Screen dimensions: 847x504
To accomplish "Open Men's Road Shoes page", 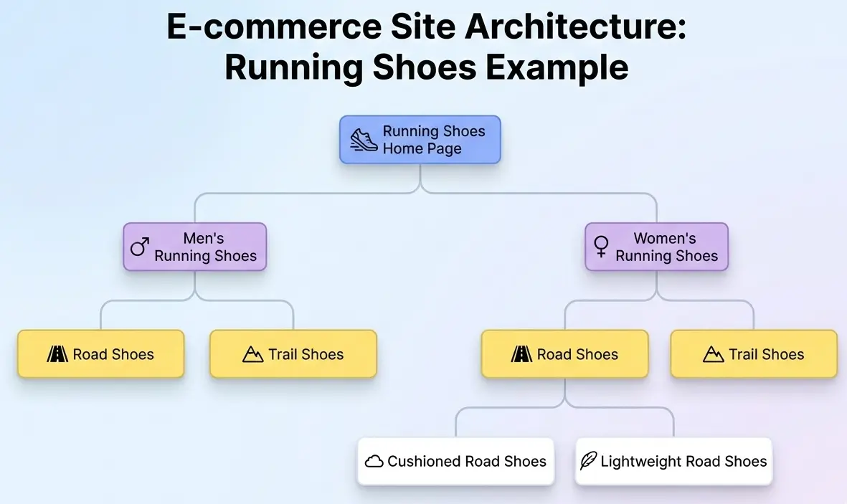I will click(x=100, y=354).
